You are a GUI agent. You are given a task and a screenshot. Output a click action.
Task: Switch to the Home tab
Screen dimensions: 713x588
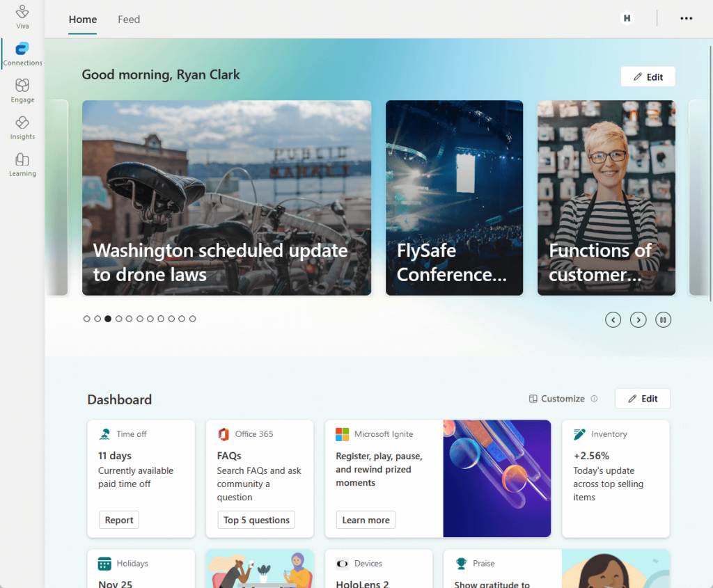pyautogui.click(x=83, y=19)
